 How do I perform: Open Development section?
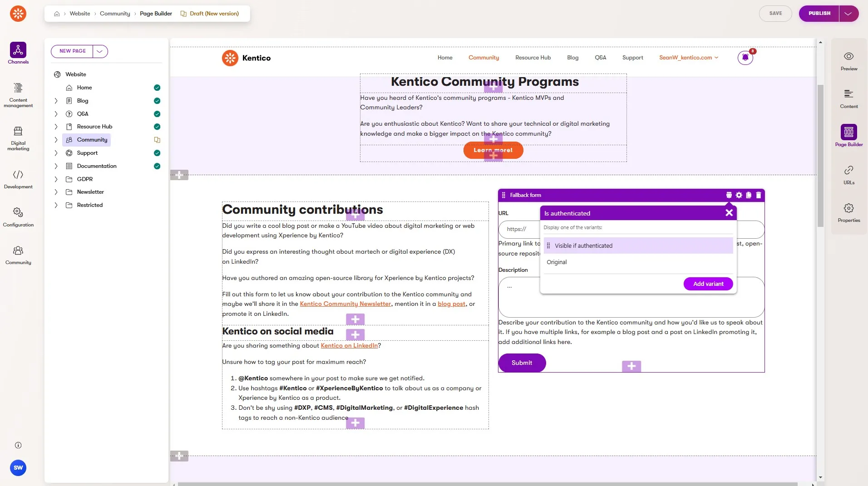(x=18, y=179)
